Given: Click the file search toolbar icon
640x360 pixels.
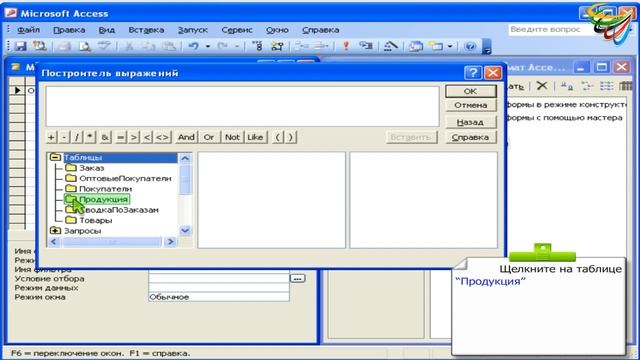Looking at the screenshot, I should click(x=40, y=46).
